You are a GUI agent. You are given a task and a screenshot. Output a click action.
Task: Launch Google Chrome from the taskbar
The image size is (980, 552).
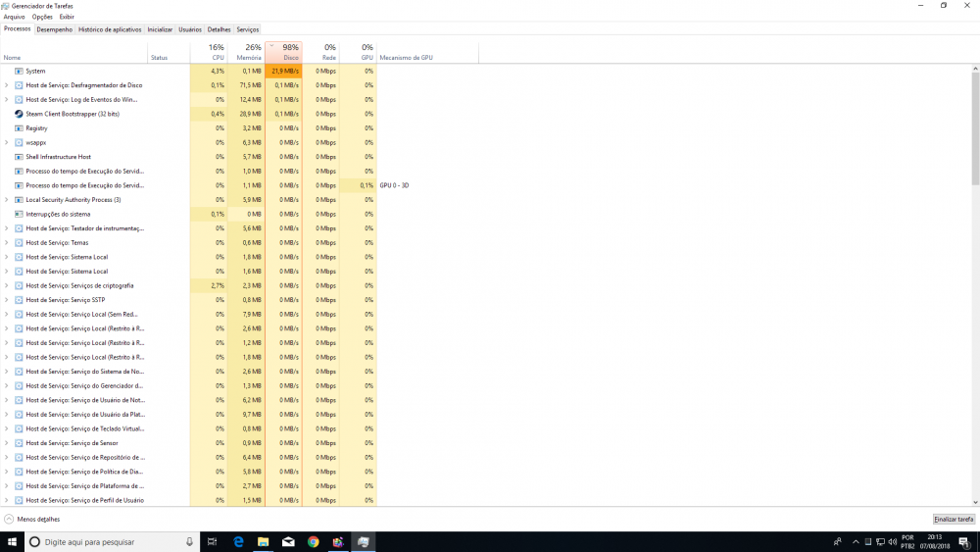click(313, 541)
